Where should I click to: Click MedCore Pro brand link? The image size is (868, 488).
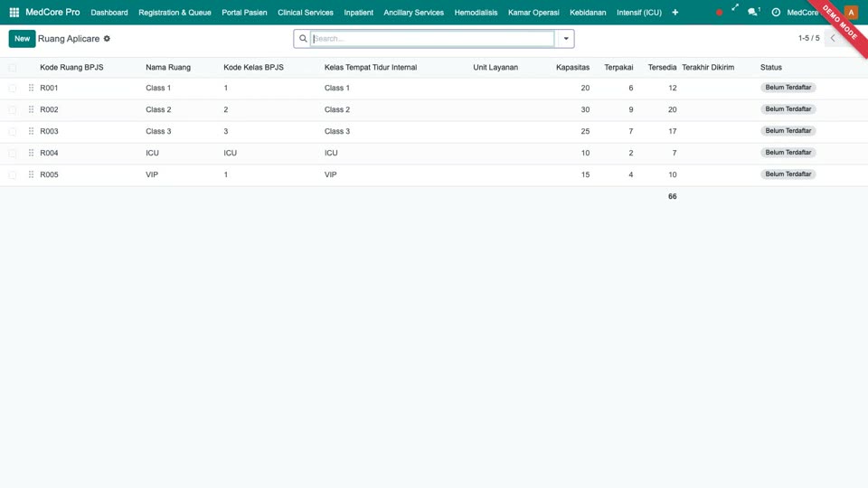pos(52,12)
